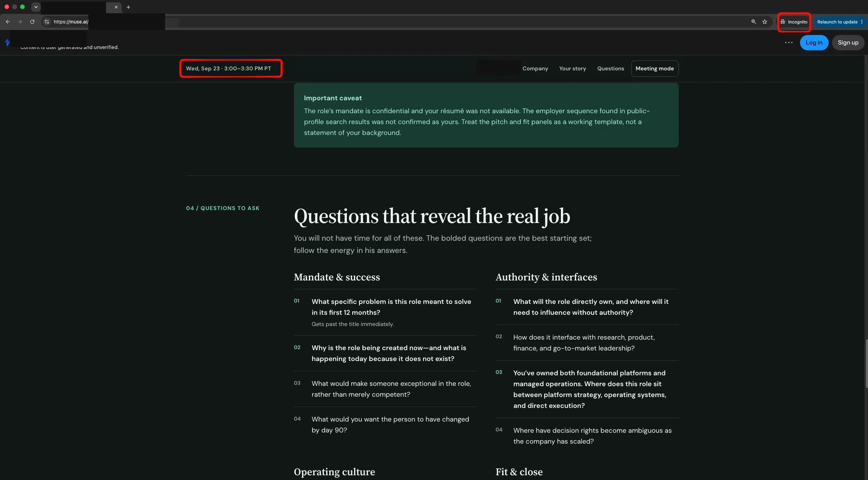Click the 'Authority & interfaces' heading
Viewport: 868px width, 480px height.
click(546, 277)
